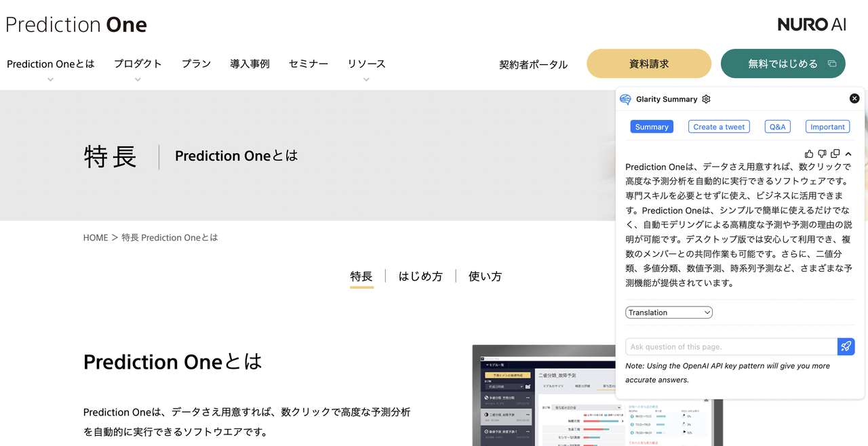Viewport: 868px width, 446px height.
Task: Go to HOME breadcrumb link
Action: click(96, 238)
